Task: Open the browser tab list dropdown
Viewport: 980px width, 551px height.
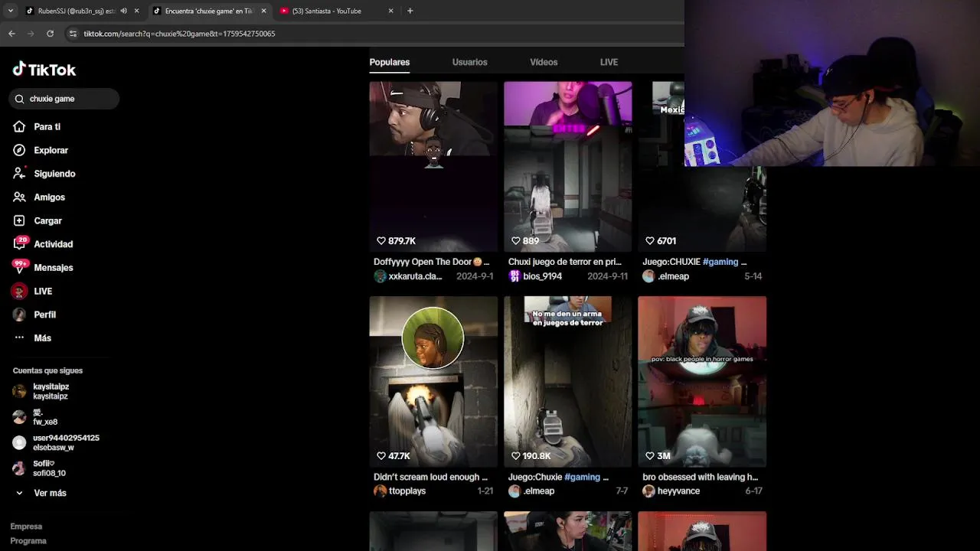Action: pyautogui.click(x=10, y=11)
